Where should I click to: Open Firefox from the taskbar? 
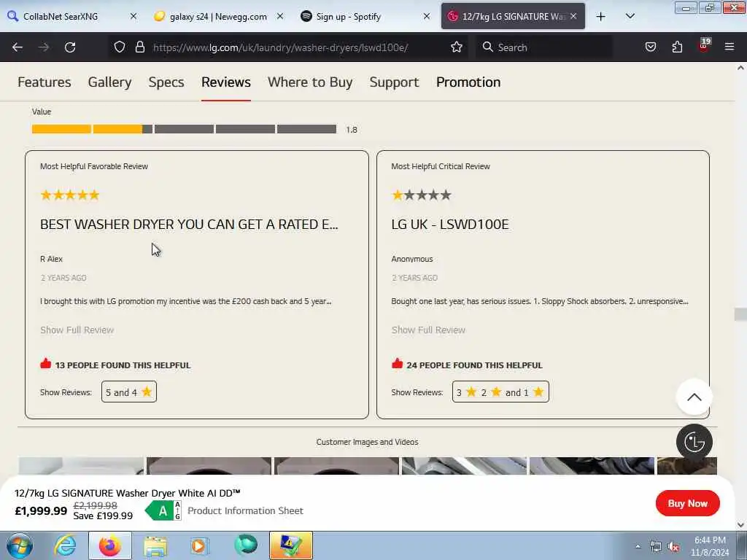(x=109, y=545)
